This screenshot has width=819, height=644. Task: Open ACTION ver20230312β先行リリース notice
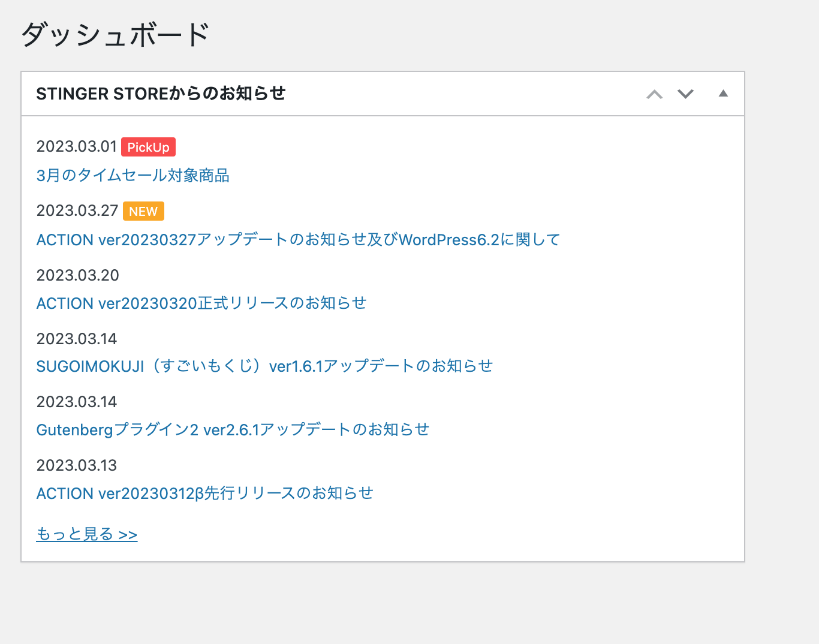[205, 493]
